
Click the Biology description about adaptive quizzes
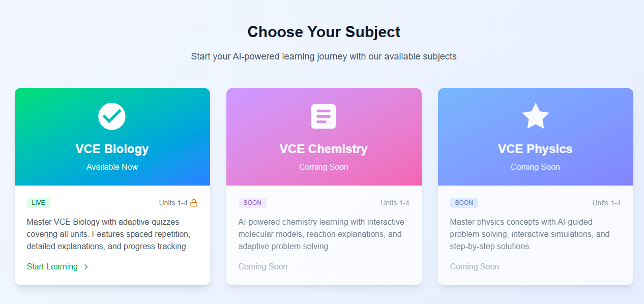pyautogui.click(x=108, y=234)
